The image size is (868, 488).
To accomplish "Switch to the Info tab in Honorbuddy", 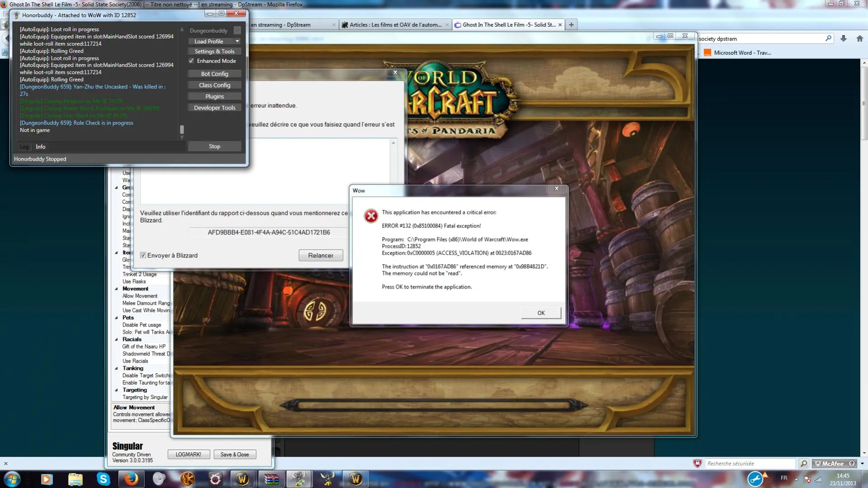I will [40, 147].
